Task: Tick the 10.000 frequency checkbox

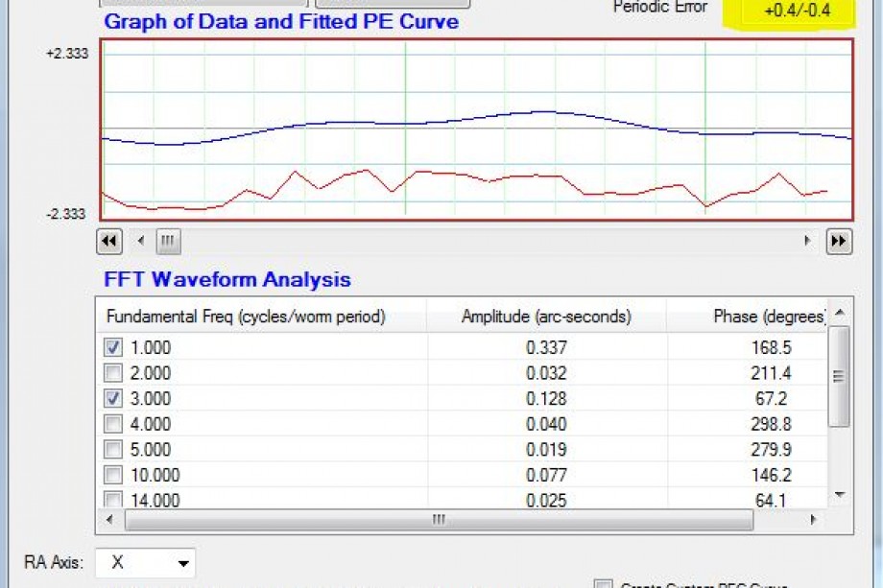Action: click(x=113, y=475)
